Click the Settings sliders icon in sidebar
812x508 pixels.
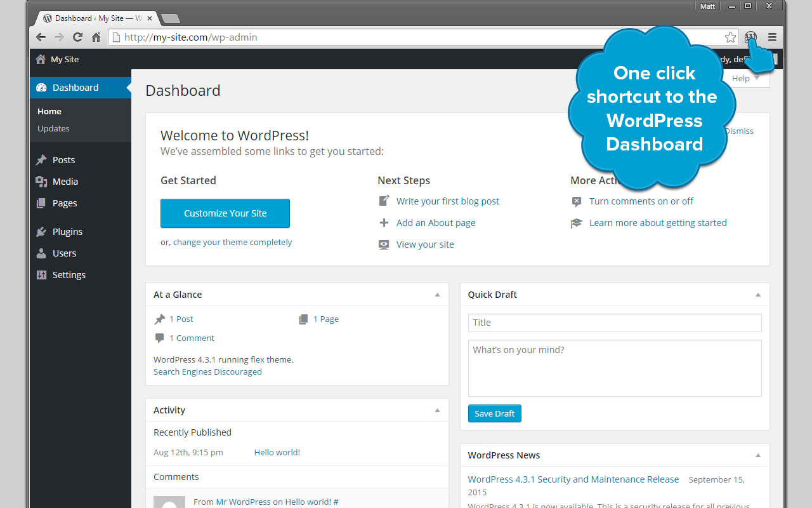[x=41, y=275]
